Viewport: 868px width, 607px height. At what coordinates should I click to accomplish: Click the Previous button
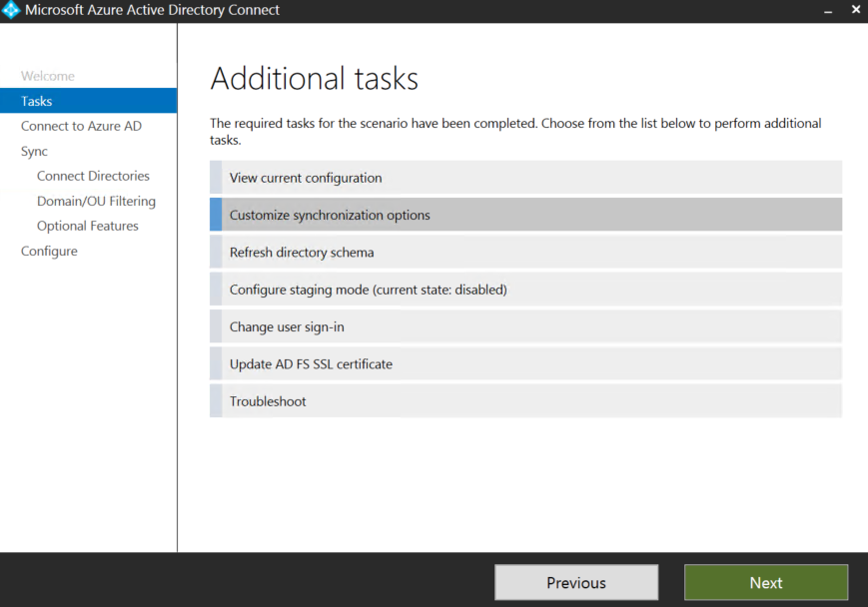576,583
